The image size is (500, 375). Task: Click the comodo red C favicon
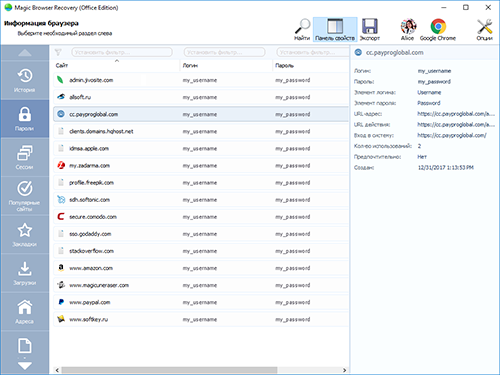[x=61, y=217]
